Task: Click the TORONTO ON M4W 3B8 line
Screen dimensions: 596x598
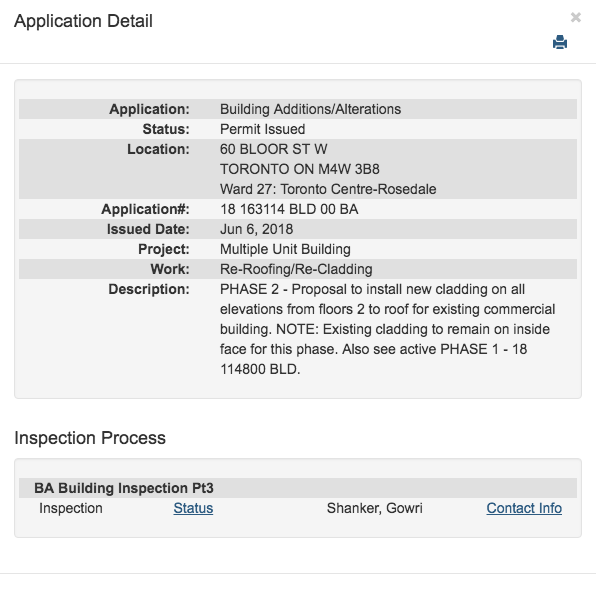Action: coord(300,169)
